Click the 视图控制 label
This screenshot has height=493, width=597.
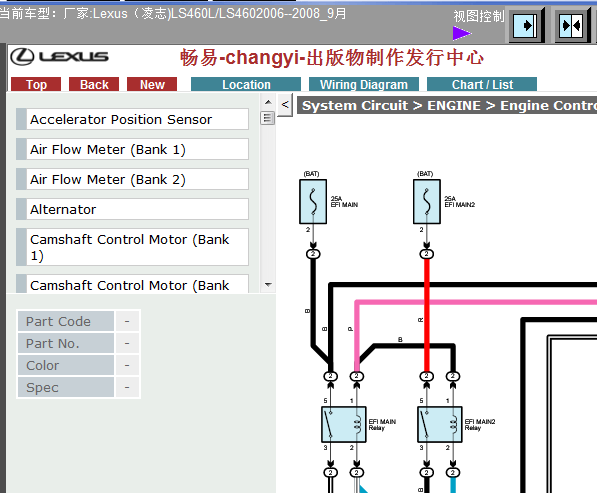click(x=479, y=16)
